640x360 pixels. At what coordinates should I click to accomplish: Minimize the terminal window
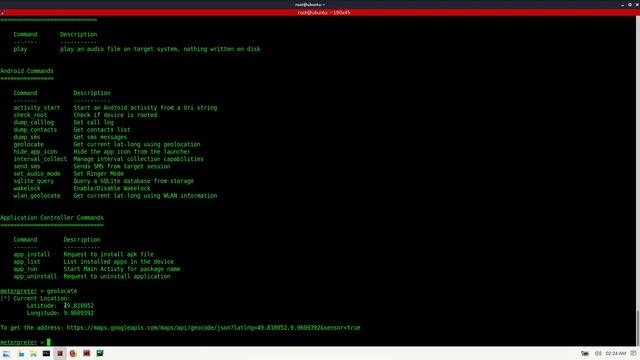(622, 4)
